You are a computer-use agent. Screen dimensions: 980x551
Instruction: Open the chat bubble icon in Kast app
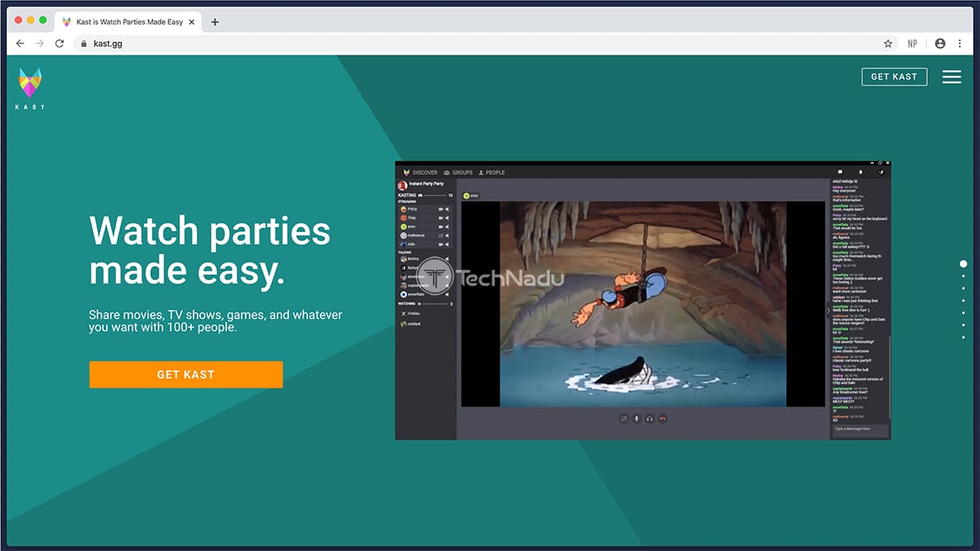840,172
